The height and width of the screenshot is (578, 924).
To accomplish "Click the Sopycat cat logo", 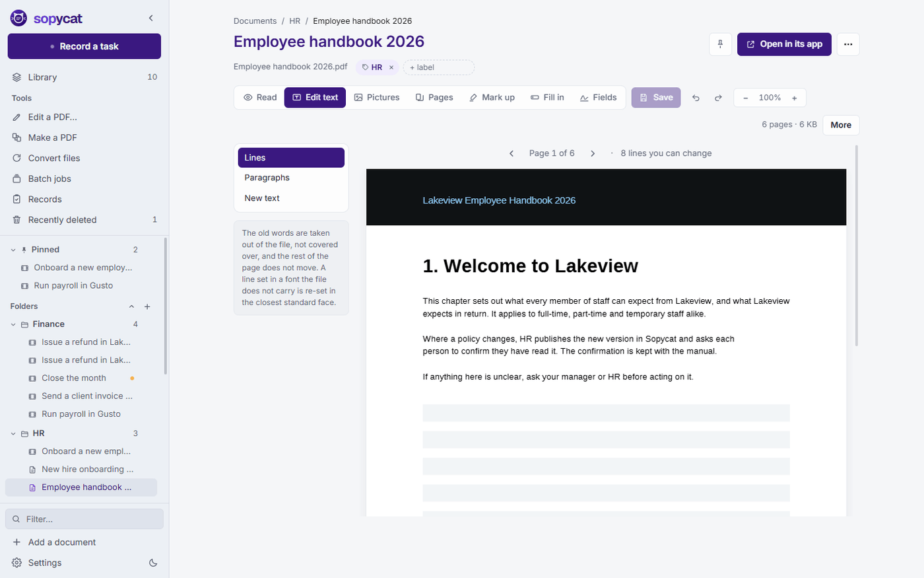I will [18, 18].
